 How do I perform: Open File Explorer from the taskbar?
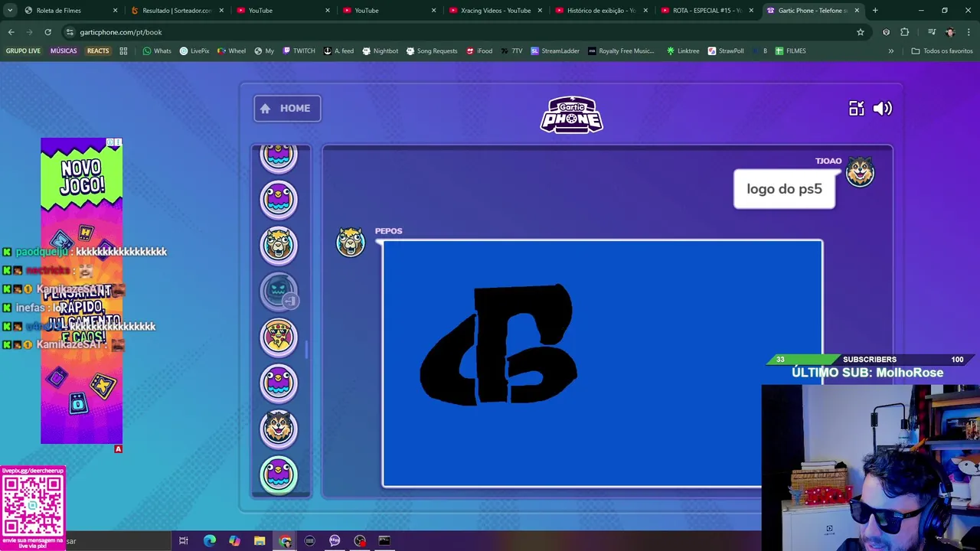tap(260, 541)
